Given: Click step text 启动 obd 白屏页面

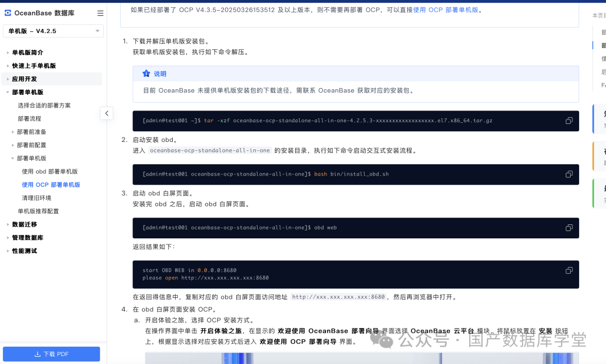Looking at the screenshot, I should [x=163, y=193].
